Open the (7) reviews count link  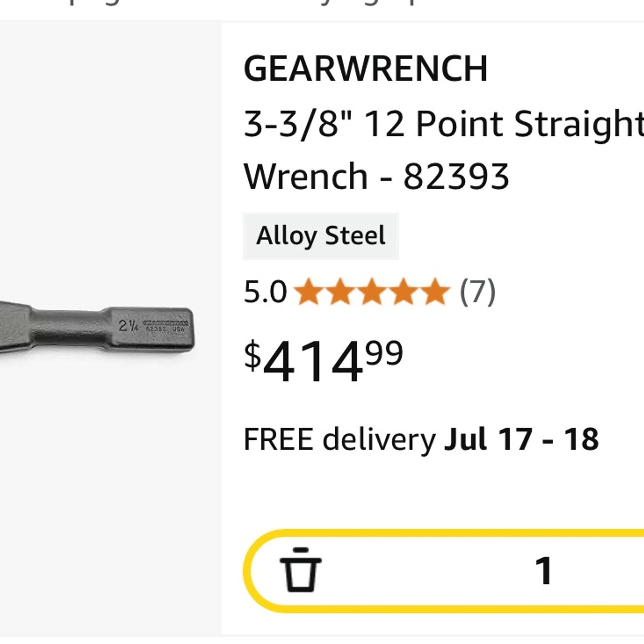pyautogui.click(x=477, y=292)
